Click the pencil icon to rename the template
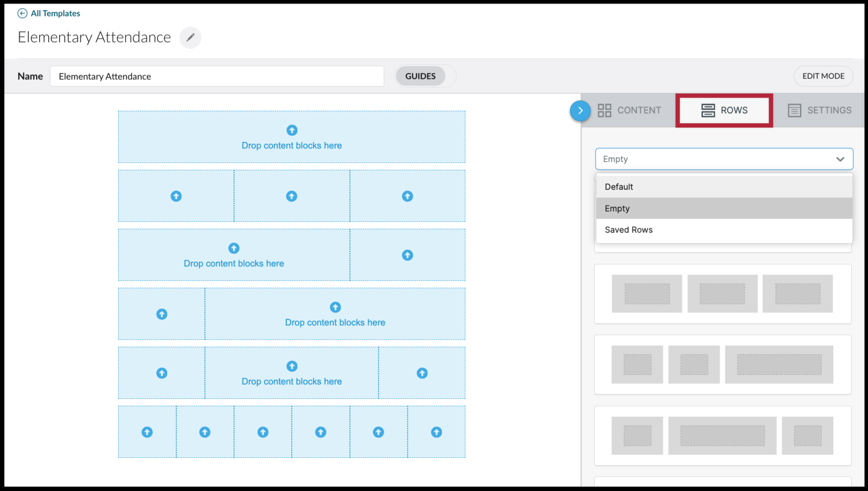 pos(190,37)
